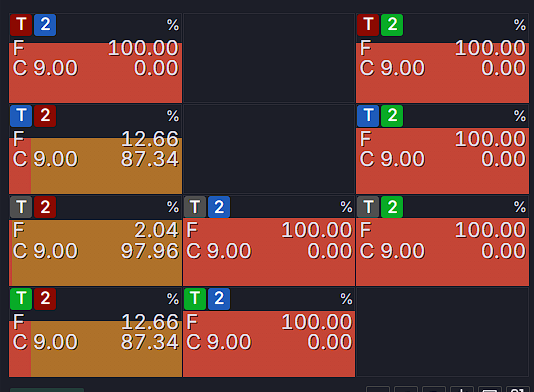Click the green T badge beside blue 2
Screen dimensions: 534x392
click(195, 299)
